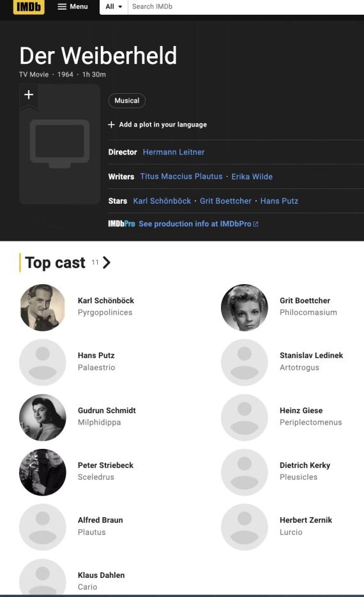Click Heinz Giese's placeholder avatar

coord(245,418)
